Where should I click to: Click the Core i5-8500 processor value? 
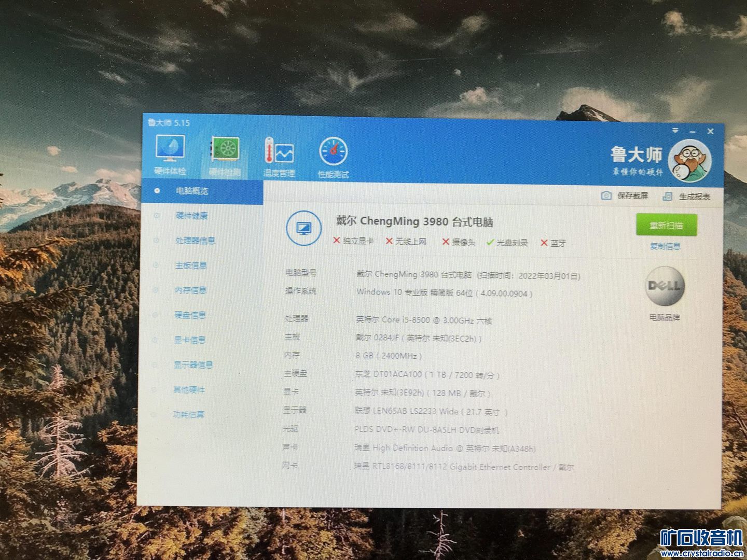(x=424, y=320)
